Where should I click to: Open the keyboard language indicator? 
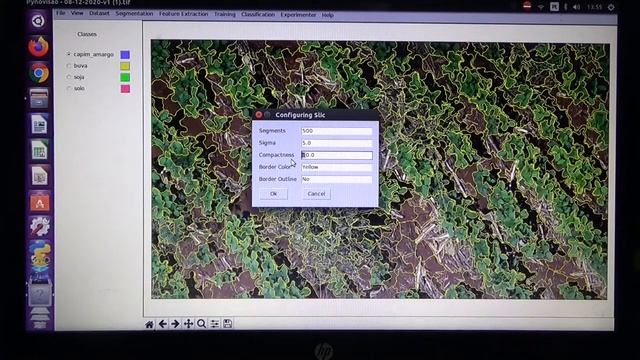click(x=554, y=7)
